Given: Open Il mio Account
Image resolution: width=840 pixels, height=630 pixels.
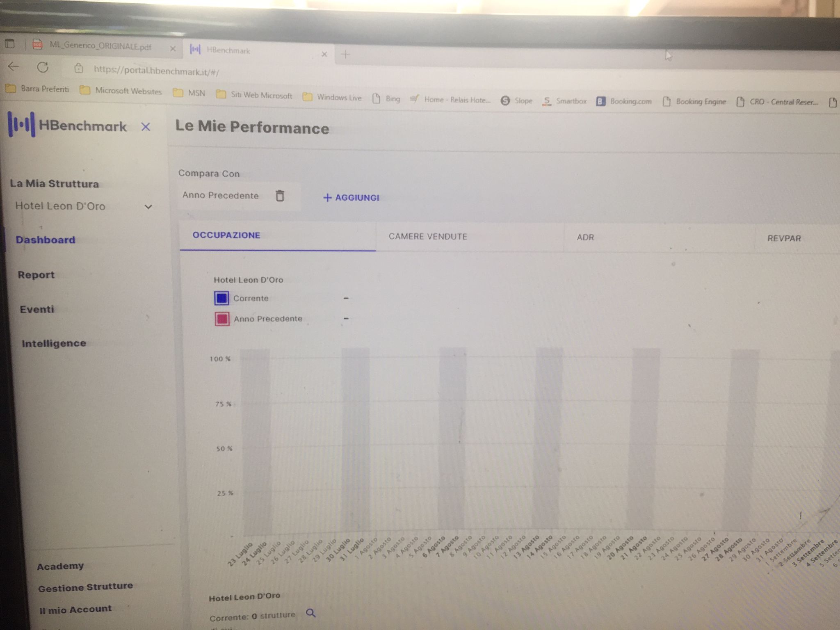Looking at the screenshot, I should tap(75, 609).
